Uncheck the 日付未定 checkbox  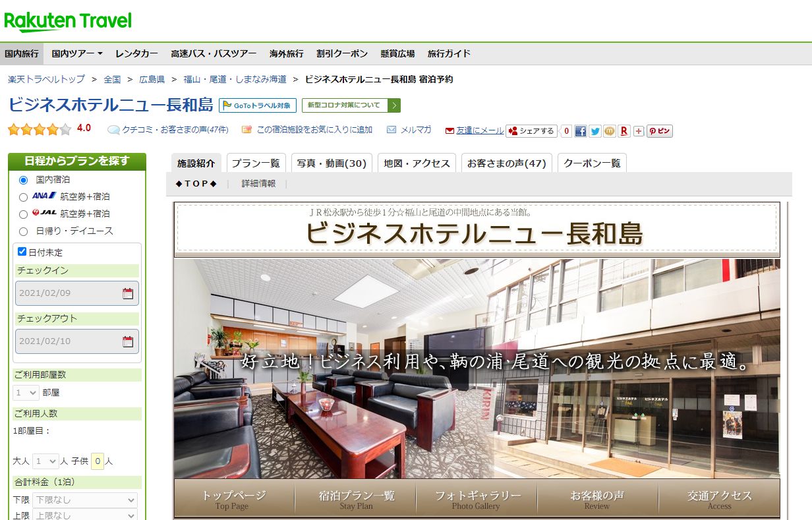pos(22,252)
